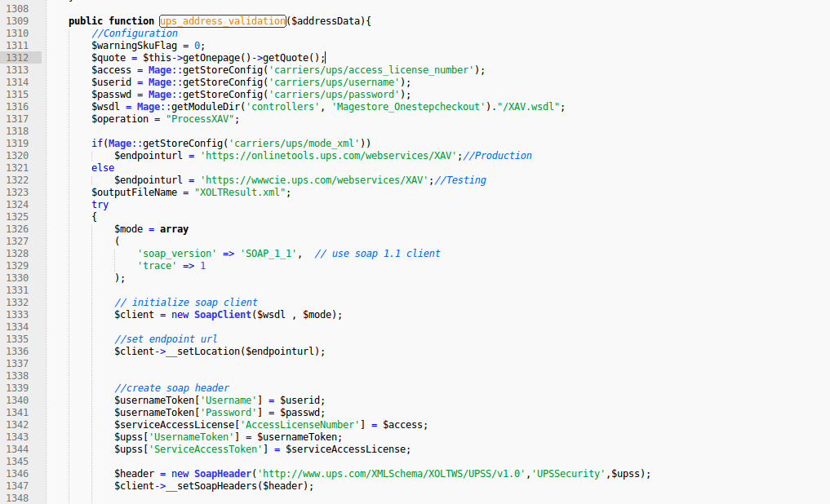Click the "XOLTResult.xml" string

[240, 192]
